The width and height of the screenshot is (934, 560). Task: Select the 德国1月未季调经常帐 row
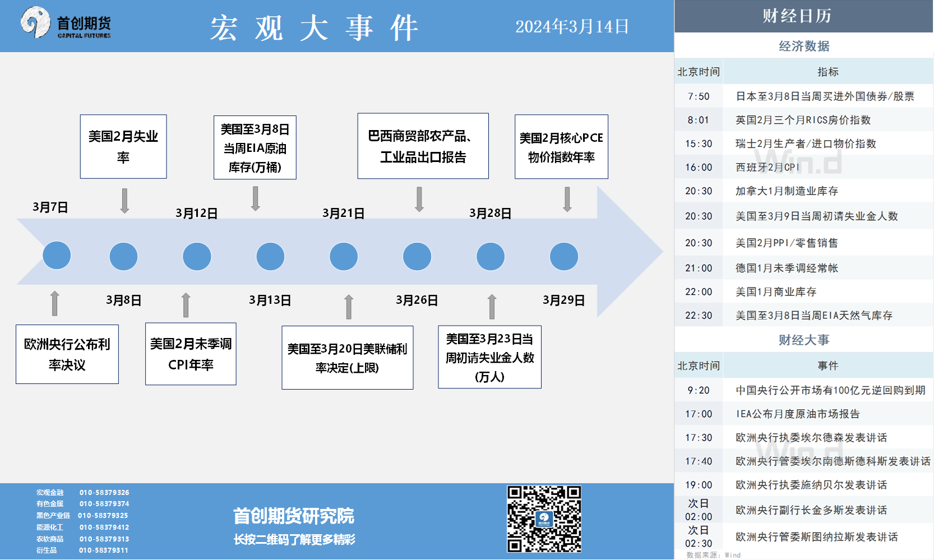pyautogui.click(x=803, y=268)
